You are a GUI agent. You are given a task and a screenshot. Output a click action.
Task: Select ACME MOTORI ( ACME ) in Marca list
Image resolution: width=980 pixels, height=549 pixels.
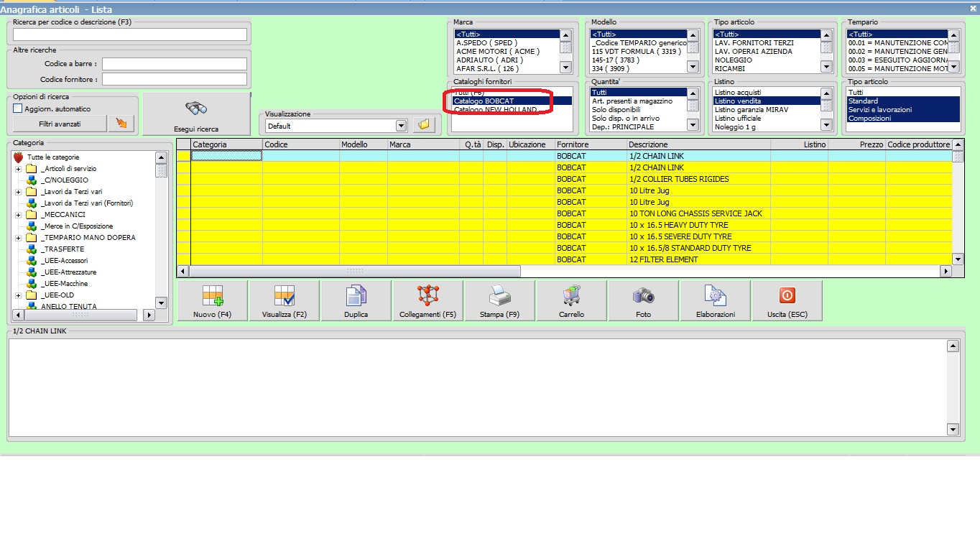(x=507, y=52)
